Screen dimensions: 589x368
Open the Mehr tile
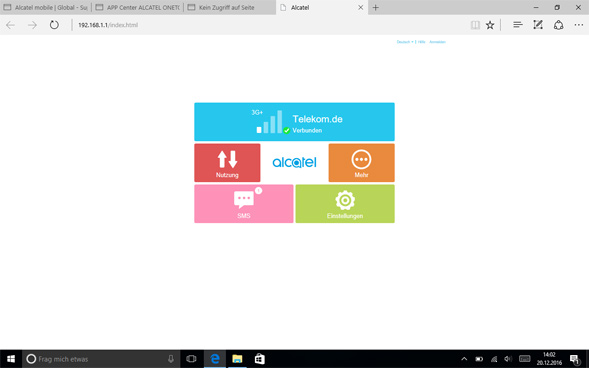(x=361, y=163)
